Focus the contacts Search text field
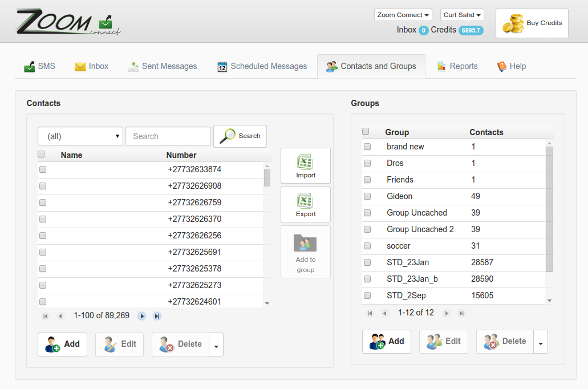 point(168,136)
